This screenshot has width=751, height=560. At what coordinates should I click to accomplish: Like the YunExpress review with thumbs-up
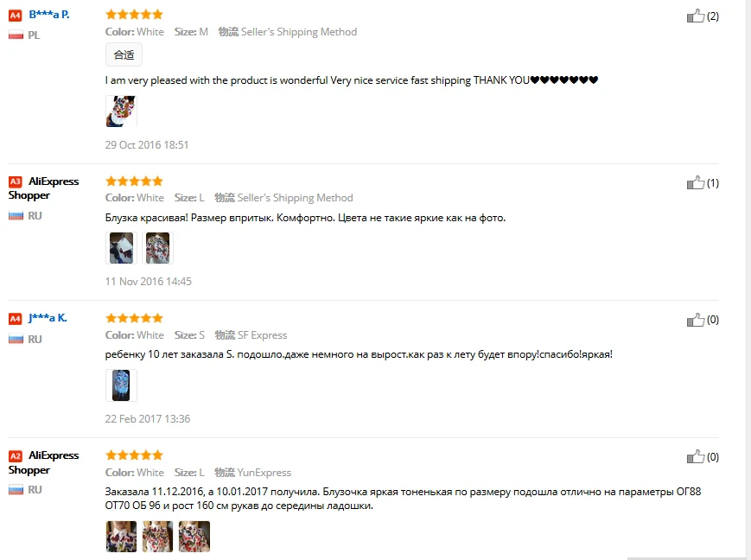[x=696, y=456]
